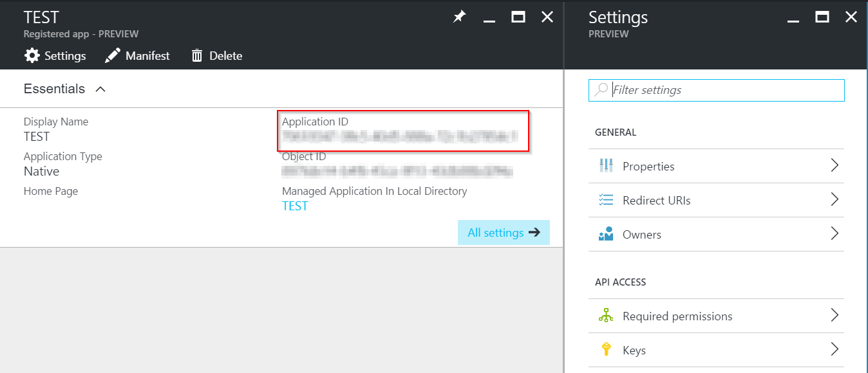Select the GENERAL section heading
The image size is (868, 373).
click(x=616, y=132)
